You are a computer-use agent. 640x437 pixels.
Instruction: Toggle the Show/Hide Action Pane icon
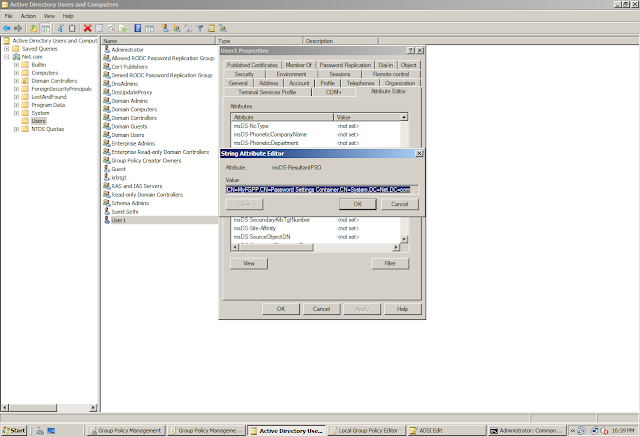tap(150, 28)
